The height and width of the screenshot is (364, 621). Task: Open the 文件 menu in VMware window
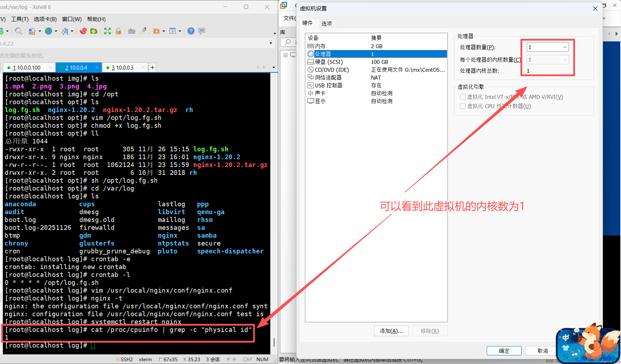point(289,18)
